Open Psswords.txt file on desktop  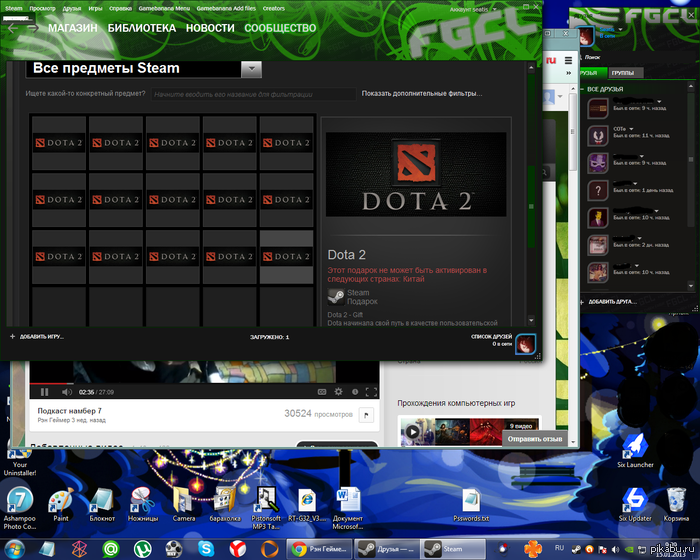click(471, 506)
